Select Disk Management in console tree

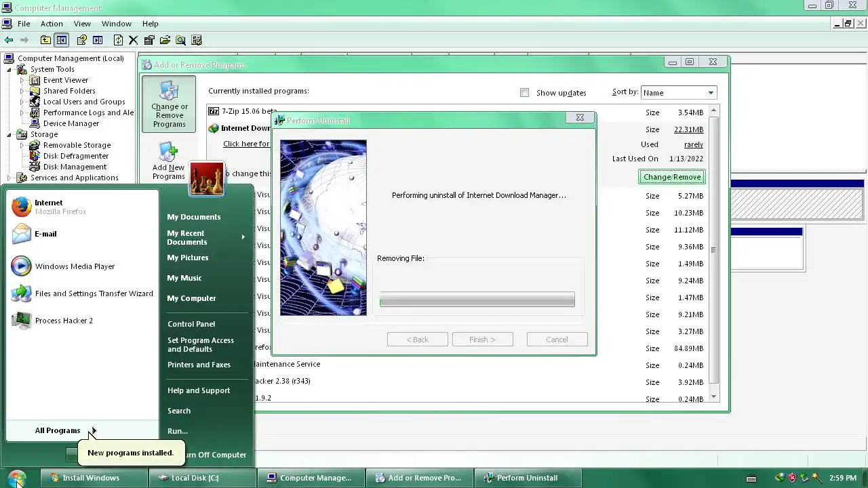click(75, 167)
